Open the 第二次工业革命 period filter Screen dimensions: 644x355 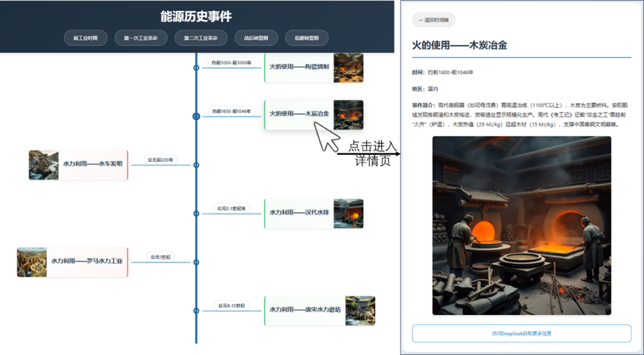point(201,38)
